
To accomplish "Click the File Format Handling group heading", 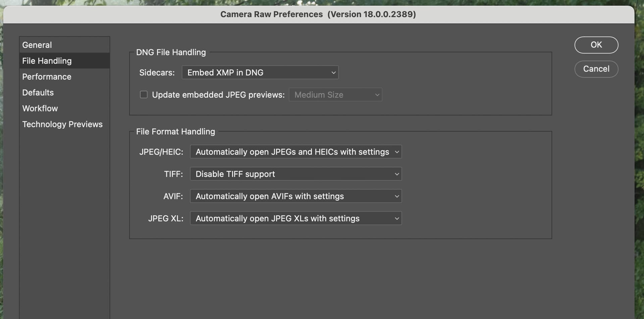I will pyautogui.click(x=175, y=132).
